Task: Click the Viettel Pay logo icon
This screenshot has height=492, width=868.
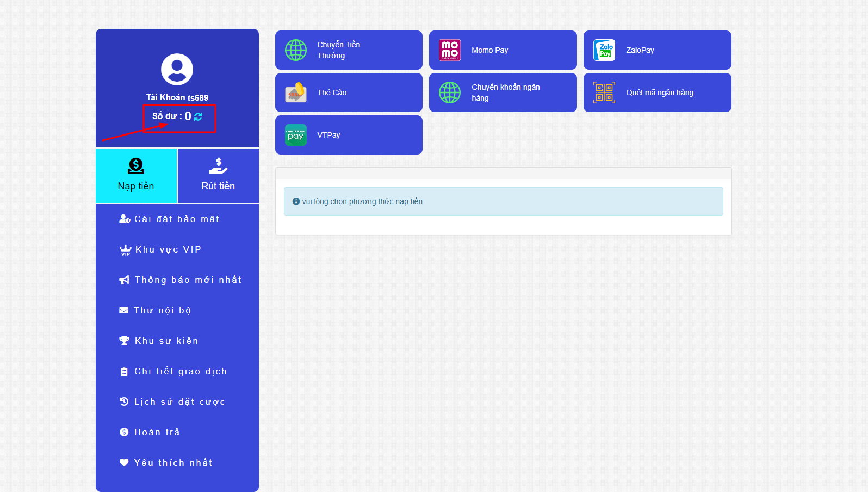Action: [x=296, y=135]
